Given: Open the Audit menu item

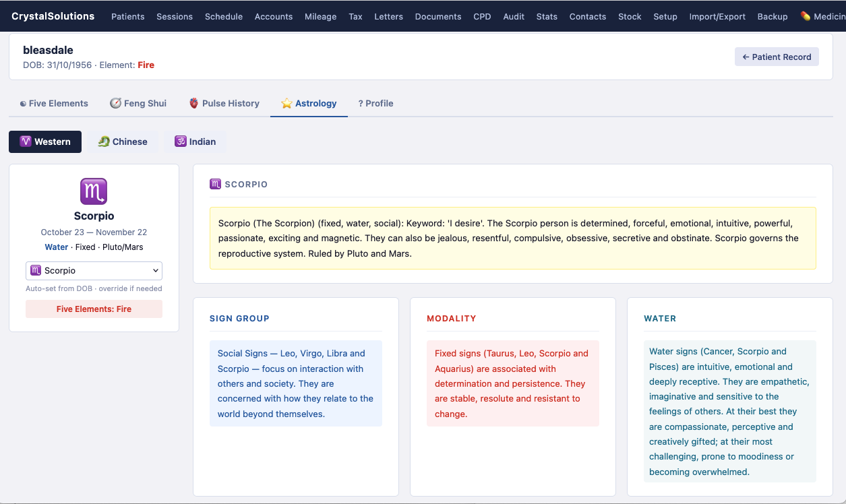Looking at the screenshot, I should point(514,16).
